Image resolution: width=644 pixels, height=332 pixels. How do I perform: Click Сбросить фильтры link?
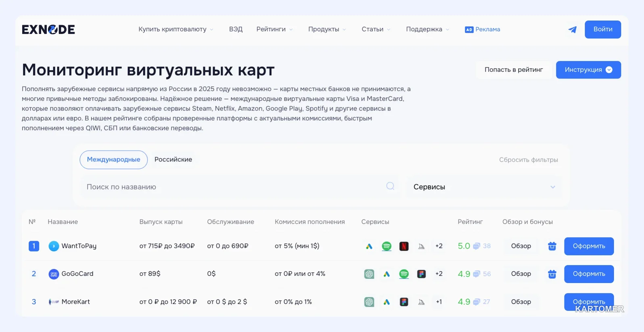tap(529, 160)
